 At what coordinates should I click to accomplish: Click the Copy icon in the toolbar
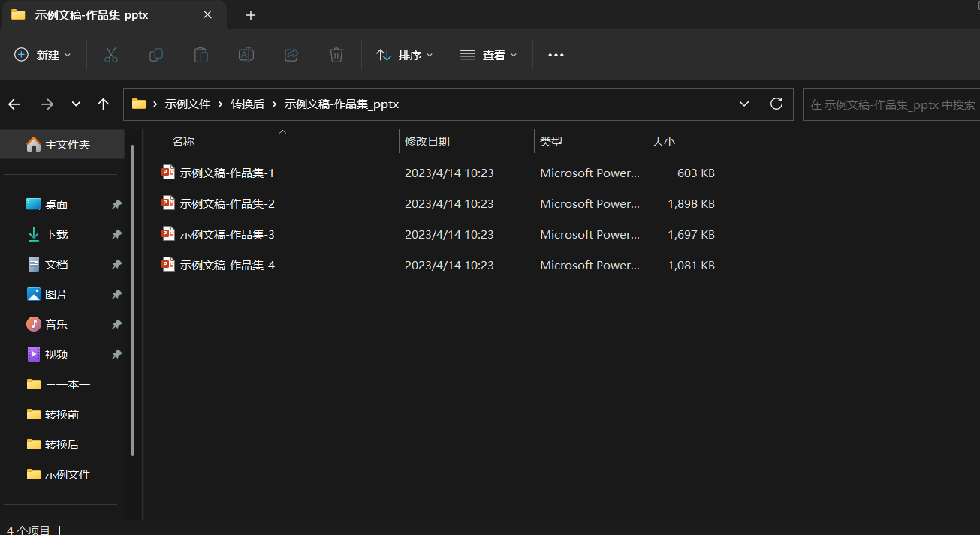pyautogui.click(x=155, y=54)
